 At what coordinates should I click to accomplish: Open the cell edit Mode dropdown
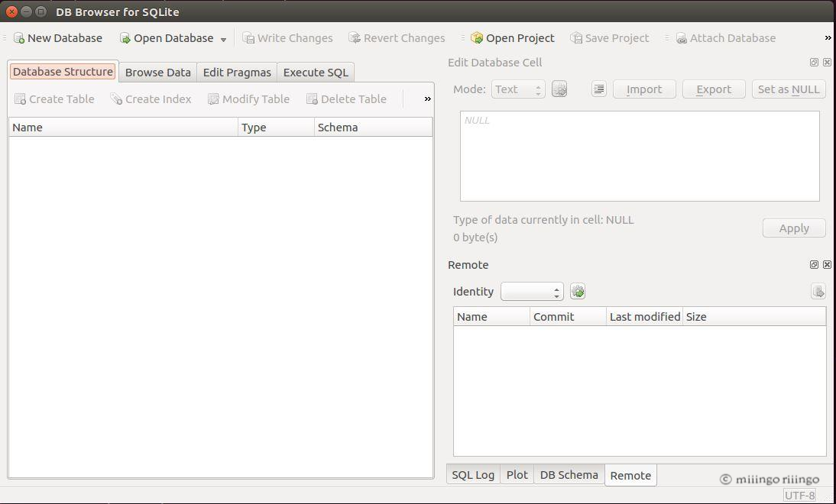(518, 89)
